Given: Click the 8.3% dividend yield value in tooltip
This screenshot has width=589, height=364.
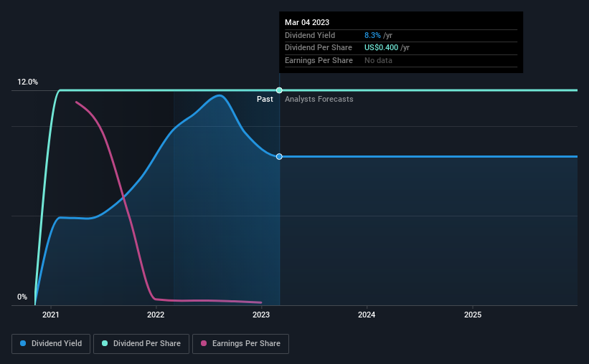Looking at the screenshot, I should 372,35.
